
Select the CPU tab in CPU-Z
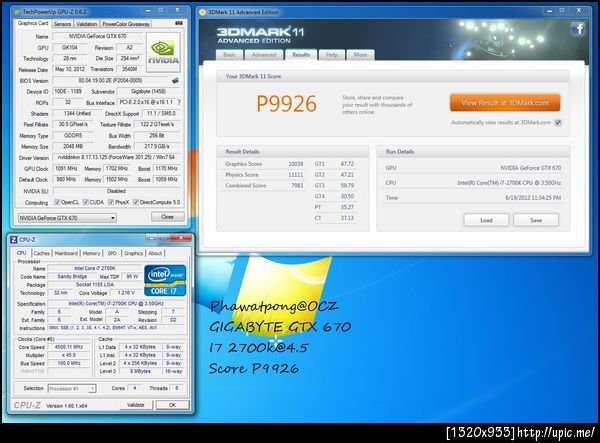(x=21, y=253)
